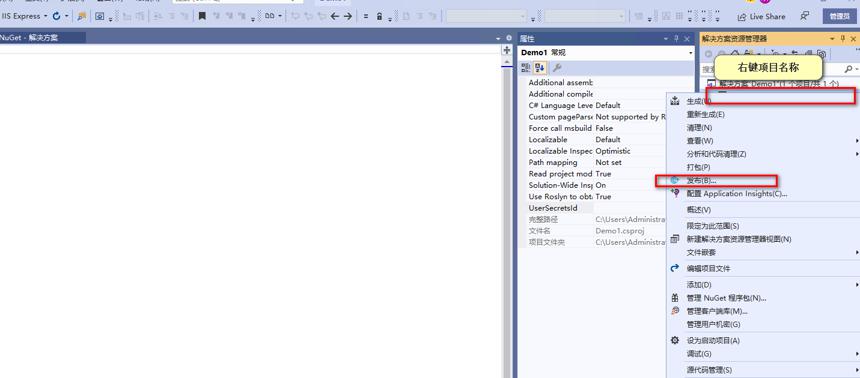Select 编辑项目文件 menu entry
This screenshot has height=378, width=860.
click(x=708, y=269)
